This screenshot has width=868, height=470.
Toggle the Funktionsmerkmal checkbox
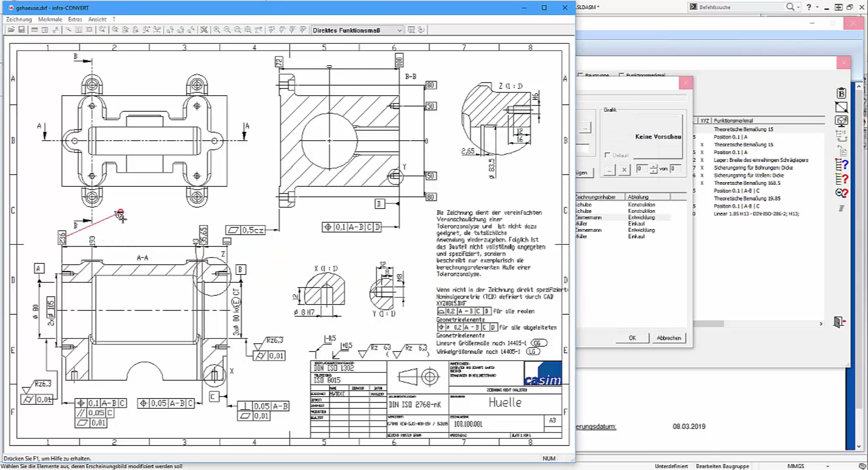pos(622,75)
